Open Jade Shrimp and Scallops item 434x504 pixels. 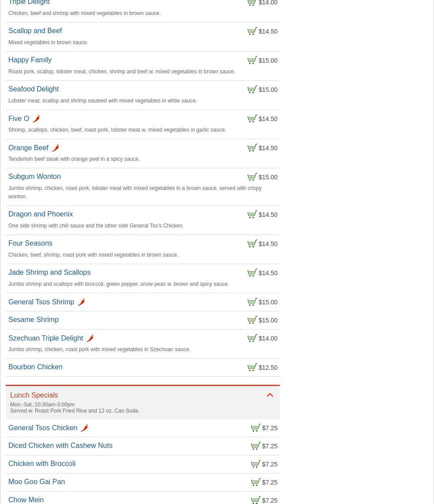click(x=49, y=273)
